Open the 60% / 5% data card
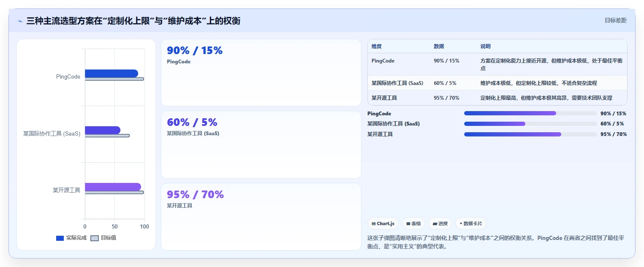Image resolution: width=644 pixels, height=267 pixels. pos(261,144)
